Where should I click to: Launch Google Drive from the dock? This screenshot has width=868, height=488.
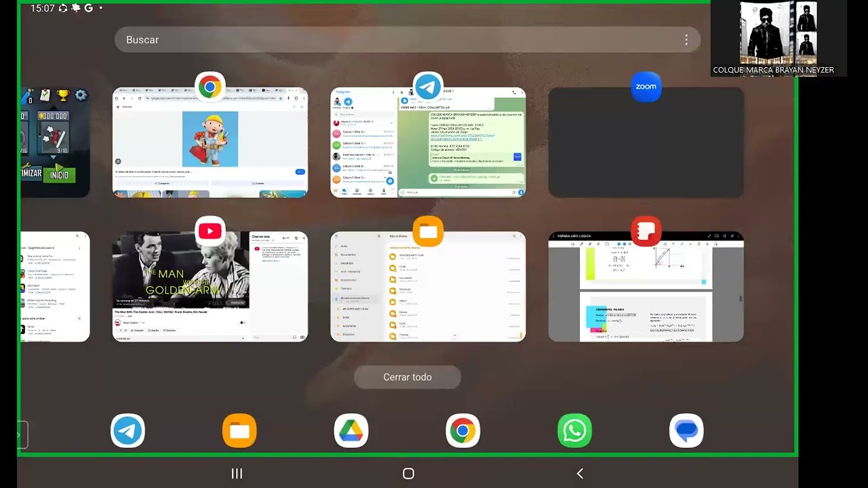click(351, 431)
